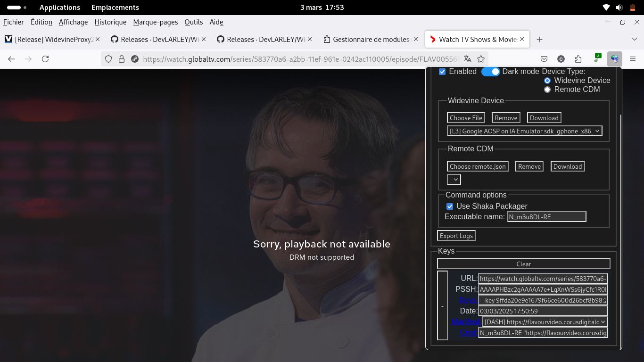The width and height of the screenshot is (644, 362).
Task: Open the Emplacements menu in top bar
Action: point(115,8)
